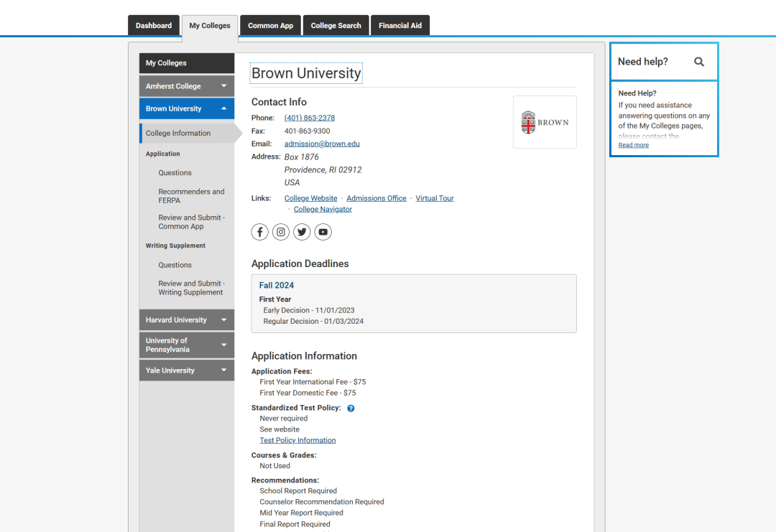Click Mid Year Report Required text
This screenshot has height=532, width=776.
(x=301, y=513)
